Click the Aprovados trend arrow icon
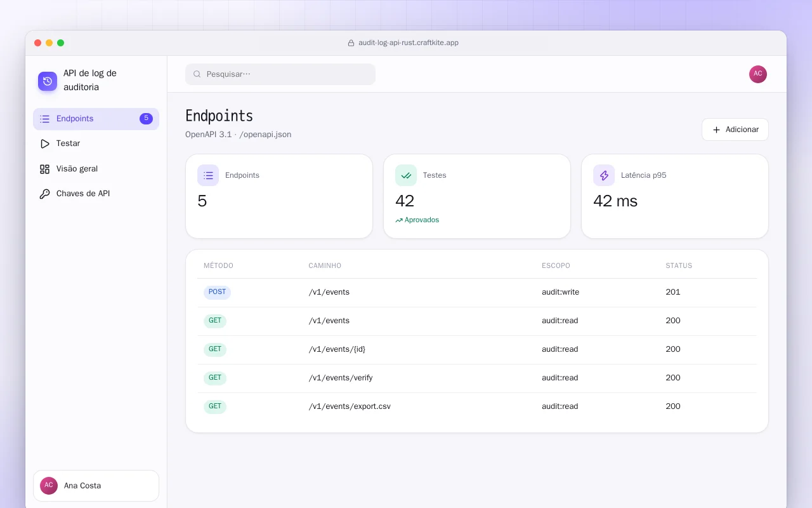 tap(399, 220)
